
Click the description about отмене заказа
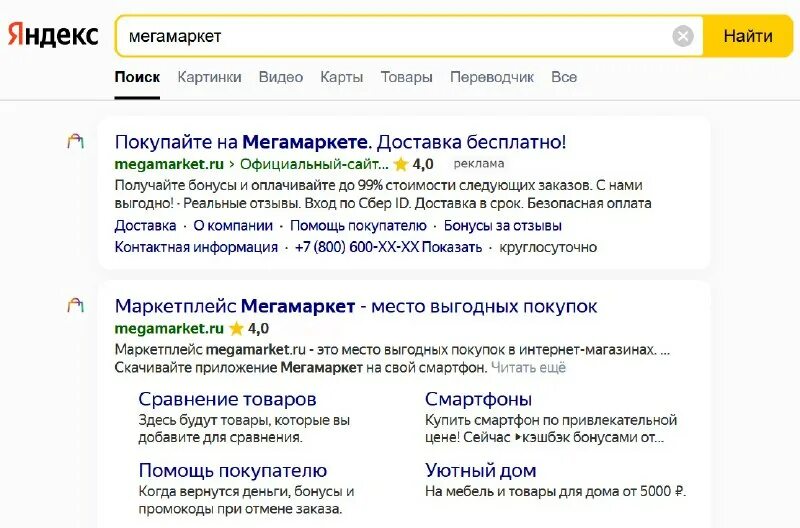pyautogui.click(x=246, y=500)
